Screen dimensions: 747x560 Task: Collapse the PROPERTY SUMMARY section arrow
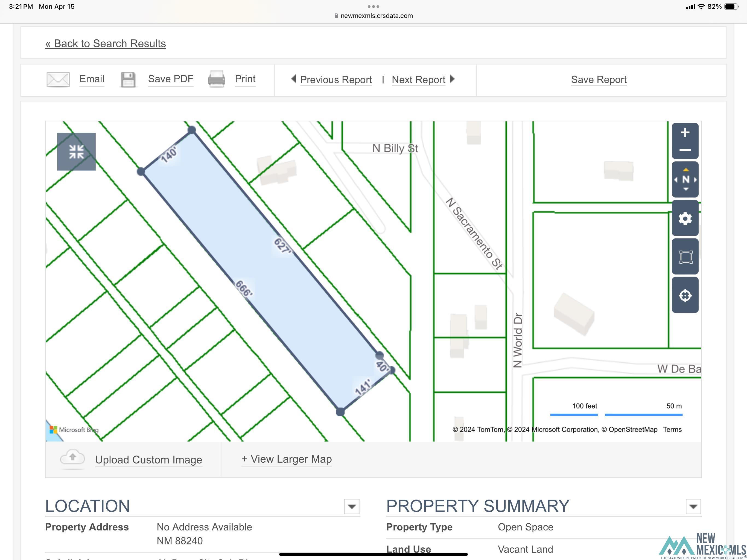(693, 506)
